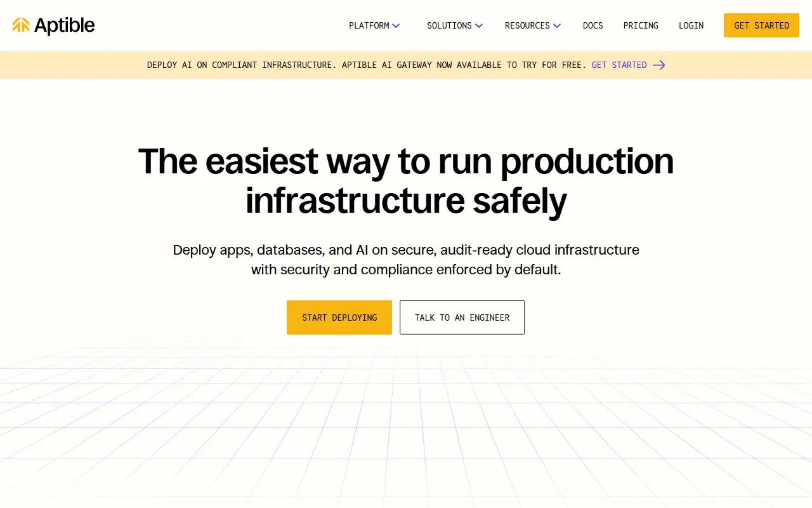This screenshot has height=508, width=812.
Task: Click the headline about running production infrastructure
Action: (x=406, y=180)
